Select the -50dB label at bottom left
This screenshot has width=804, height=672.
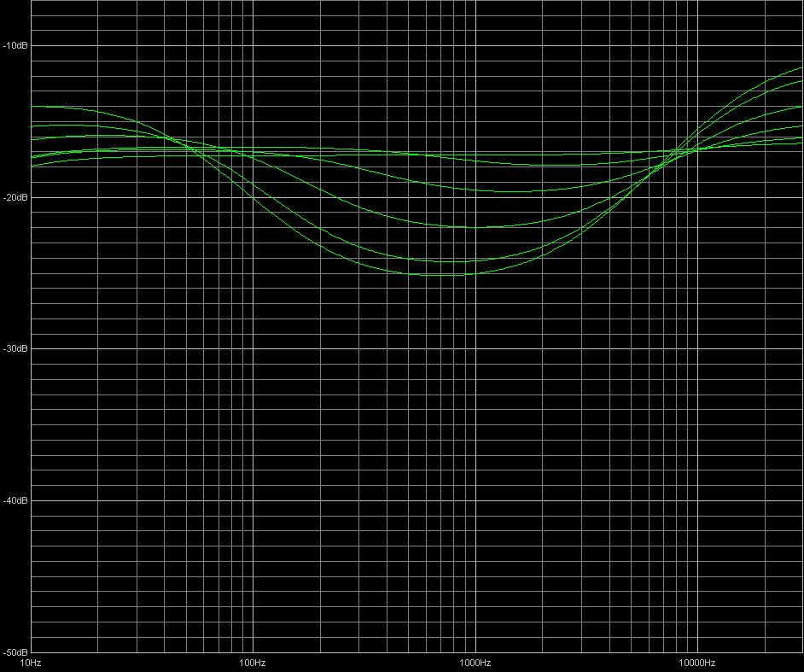(x=16, y=652)
